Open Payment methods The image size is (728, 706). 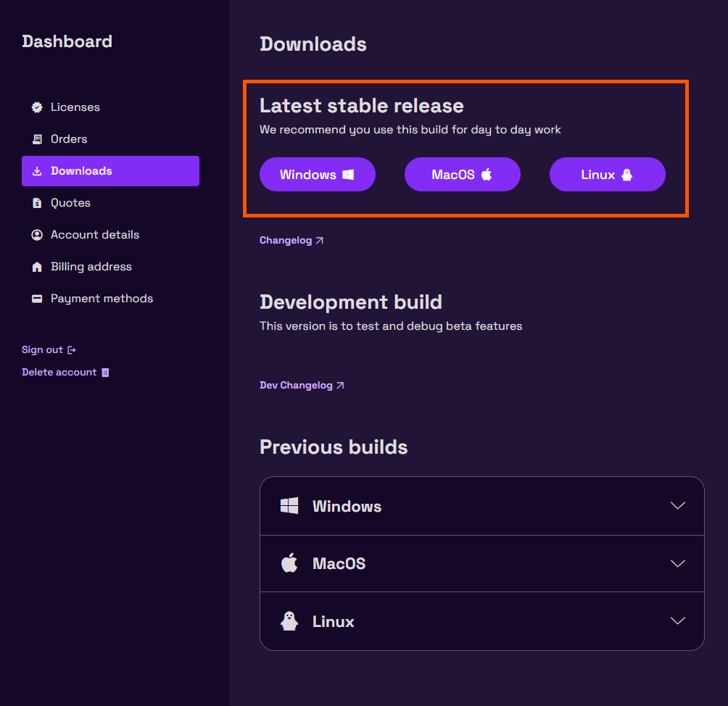pyautogui.click(x=110, y=299)
